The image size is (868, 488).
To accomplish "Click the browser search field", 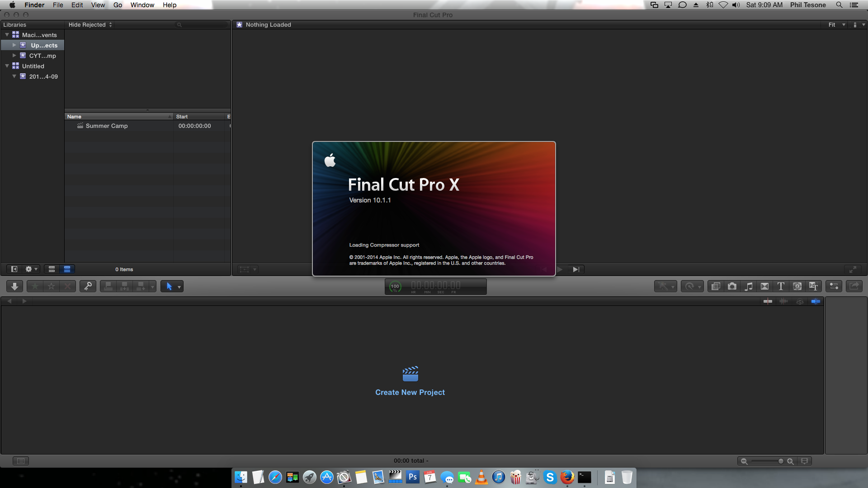I will [x=202, y=25].
